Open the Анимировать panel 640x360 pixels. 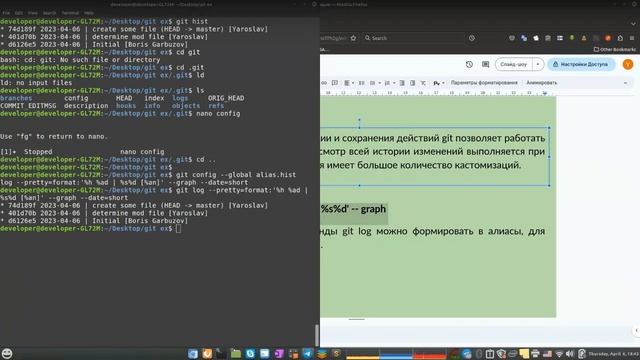click(542, 83)
